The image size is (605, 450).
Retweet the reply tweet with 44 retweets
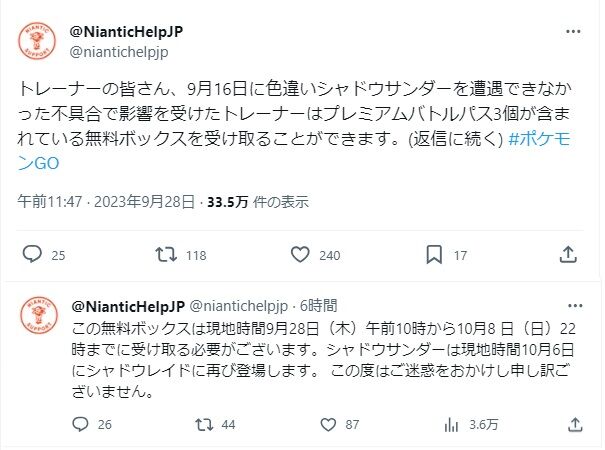tap(204, 425)
